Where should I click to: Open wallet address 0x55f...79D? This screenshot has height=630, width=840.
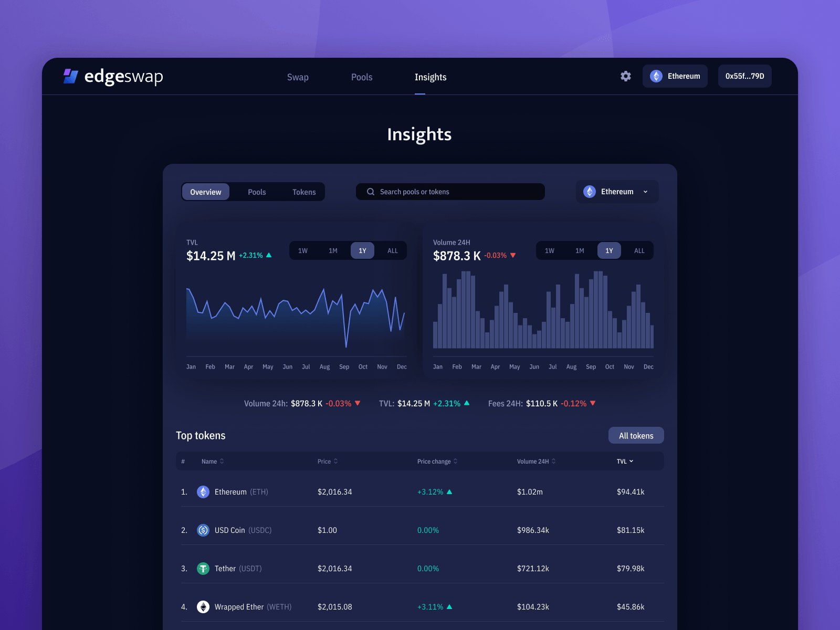(745, 76)
